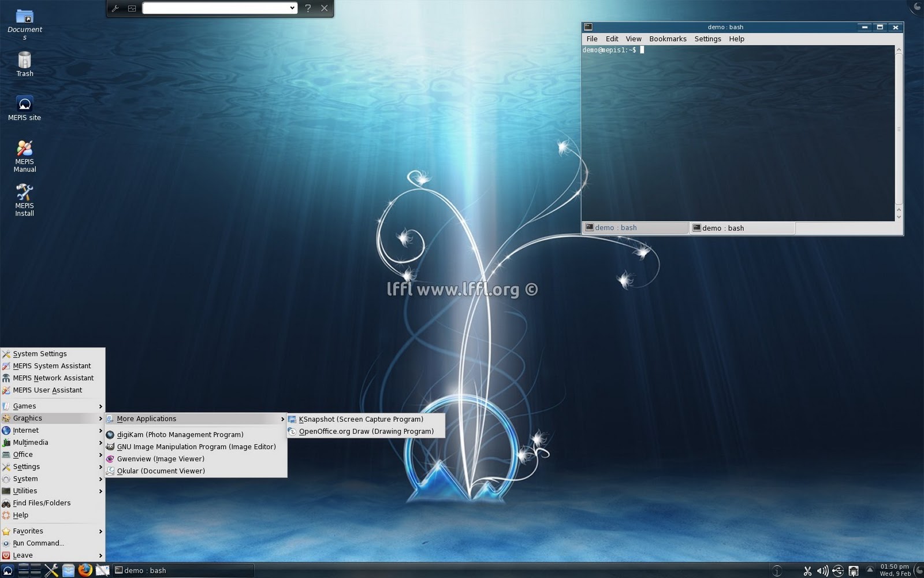
Task: Launch MEPIS Network Assistant
Action: pos(53,378)
